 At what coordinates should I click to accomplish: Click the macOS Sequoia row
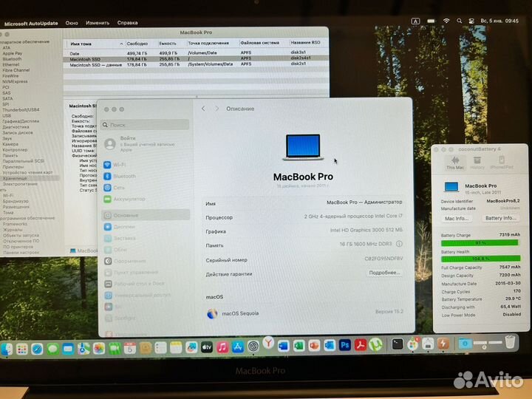304,313
